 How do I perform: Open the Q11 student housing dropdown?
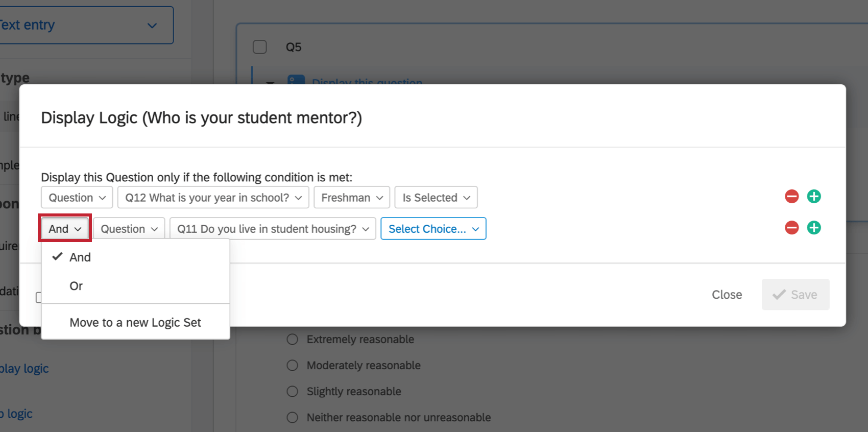(273, 229)
